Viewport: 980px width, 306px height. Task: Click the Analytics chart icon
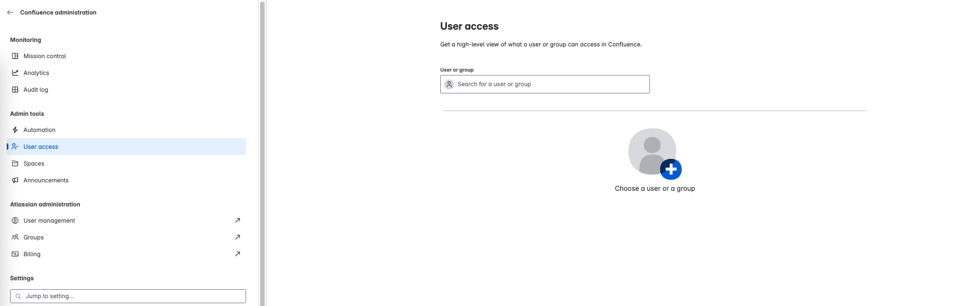coord(15,73)
